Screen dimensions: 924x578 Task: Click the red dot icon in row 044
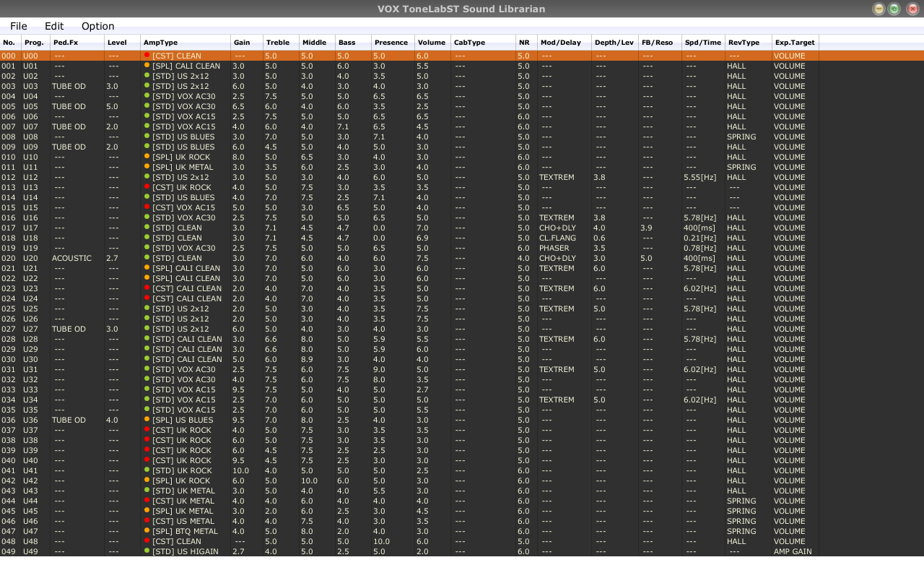(x=147, y=500)
